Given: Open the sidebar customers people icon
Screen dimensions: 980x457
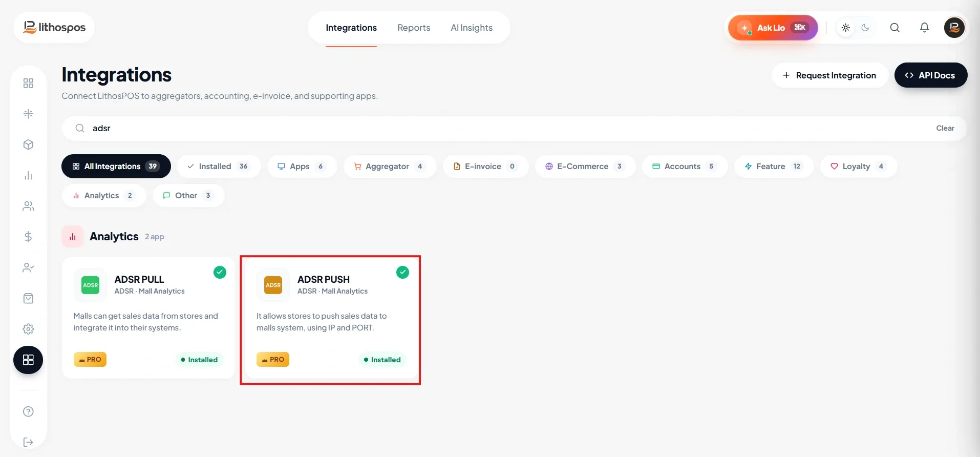Looking at the screenshot, I should [28, 206].
